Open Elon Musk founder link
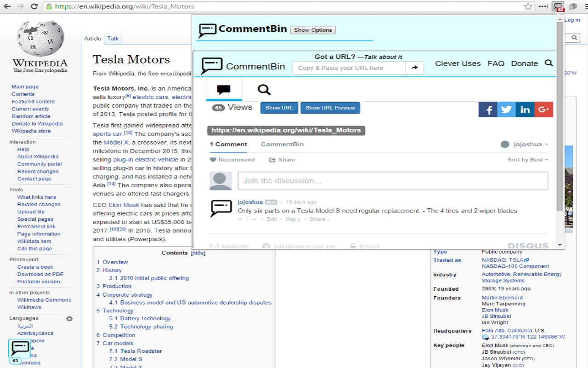The height and width of the screenshot is (368, 588). click(495, 310)
